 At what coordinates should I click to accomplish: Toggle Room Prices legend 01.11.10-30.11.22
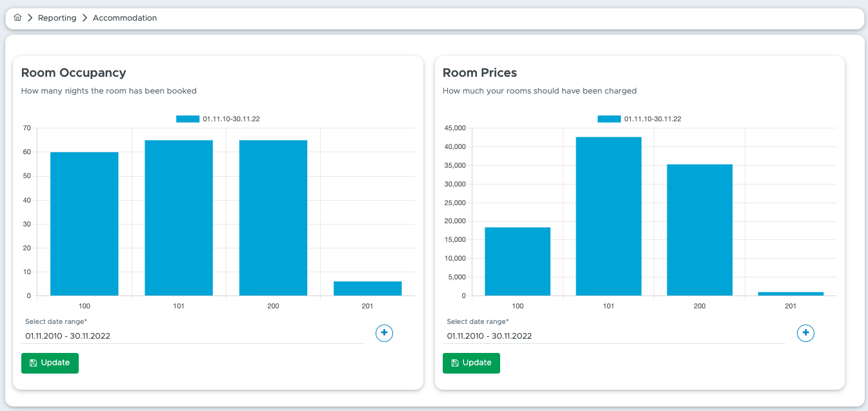coord(640,119)
